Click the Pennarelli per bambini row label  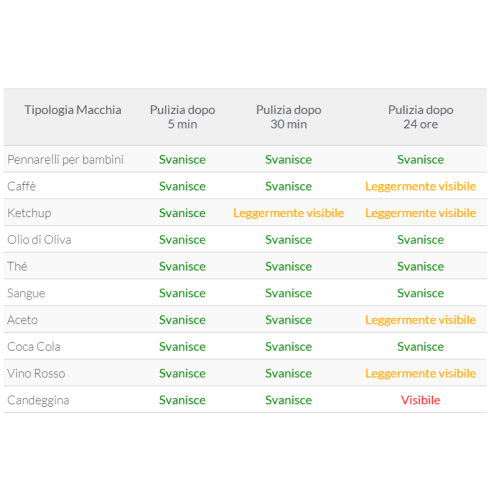point(65,160)
